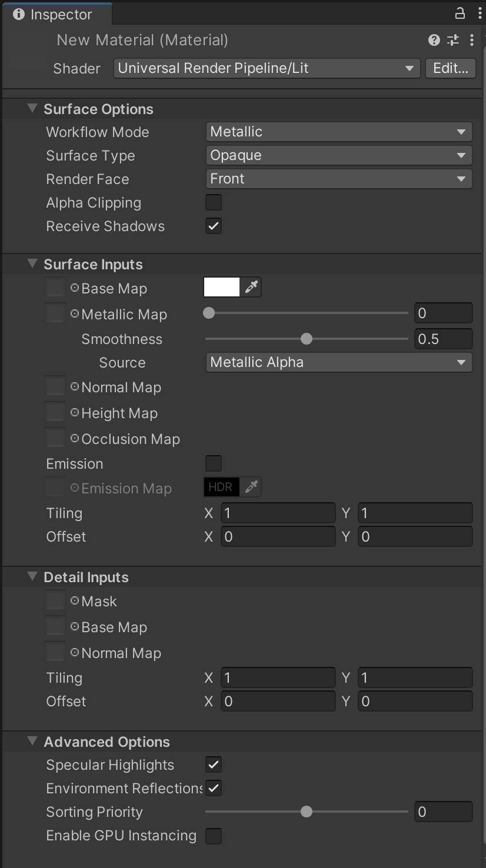The image size is (486, 868).
Task: Switch to the Inspector tab
Action: pyautogui.click(x=57, y=14)
